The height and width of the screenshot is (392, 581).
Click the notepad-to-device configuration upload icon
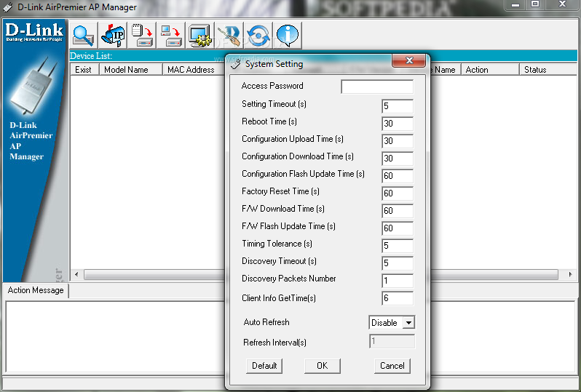pos(142,36)
